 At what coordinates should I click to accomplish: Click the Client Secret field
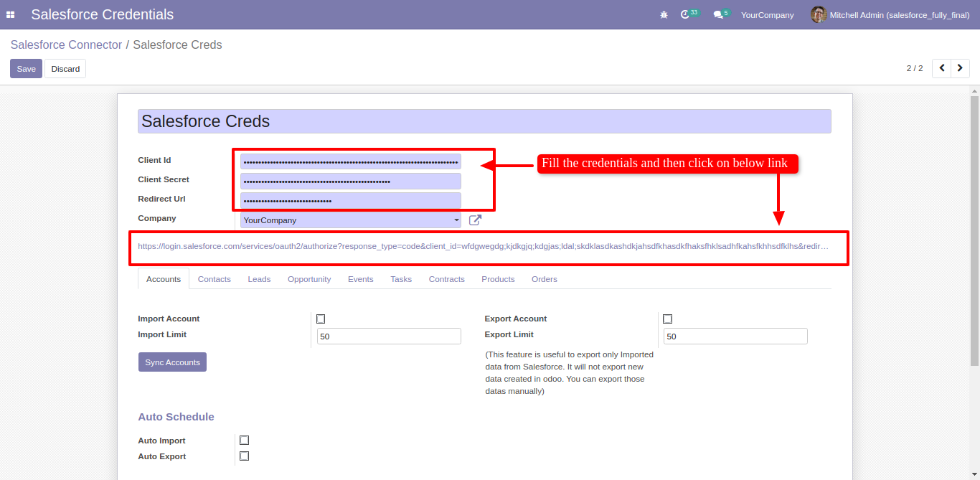click(351, 182)
